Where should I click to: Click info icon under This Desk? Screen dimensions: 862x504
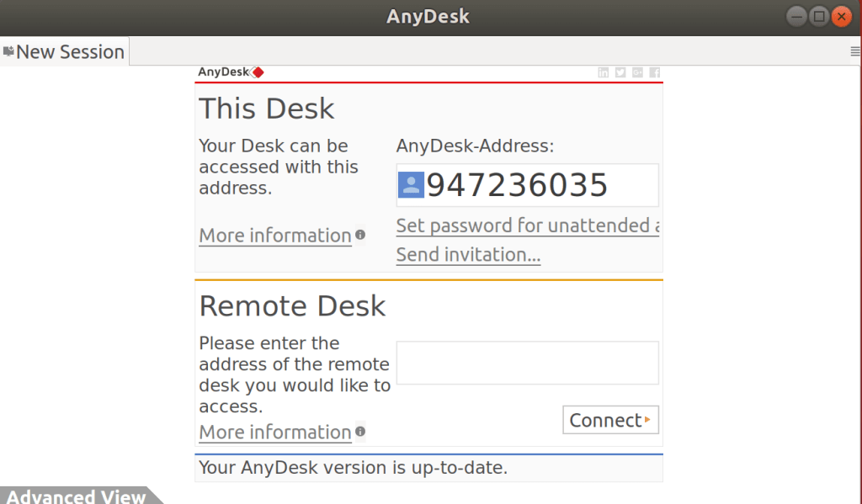tap(360, 235)
